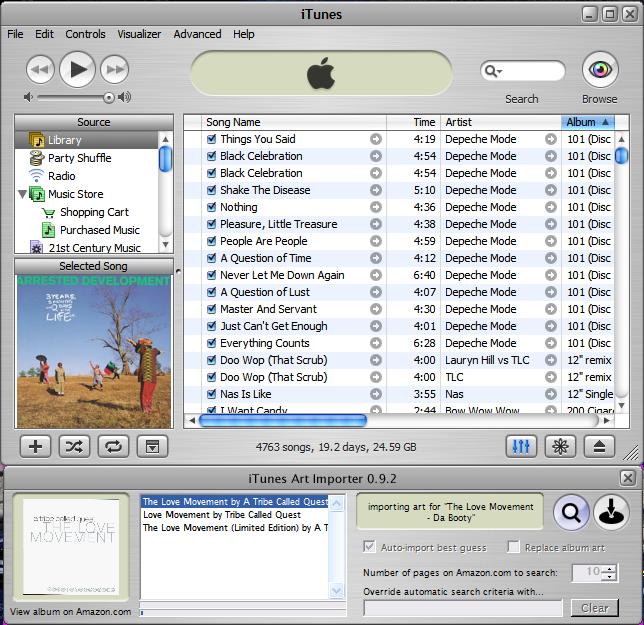Collapse the Music Store tree item
644x625 pixels.
[23, 194]
